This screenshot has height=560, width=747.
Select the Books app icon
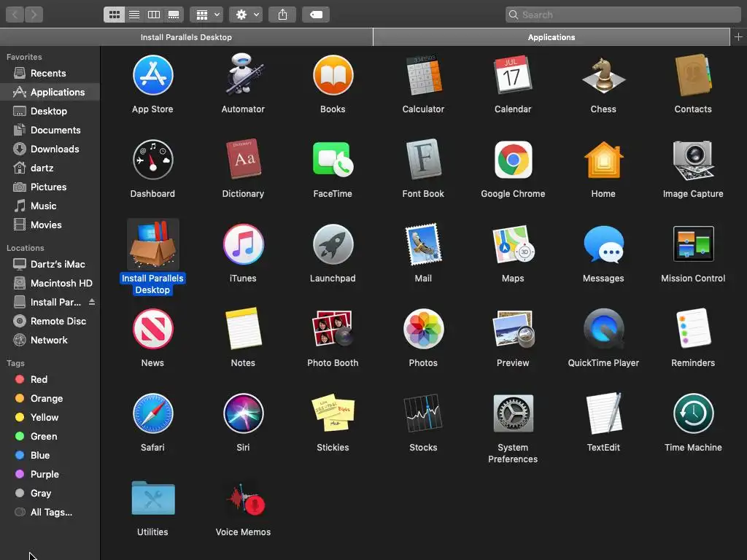click(333, 75)
